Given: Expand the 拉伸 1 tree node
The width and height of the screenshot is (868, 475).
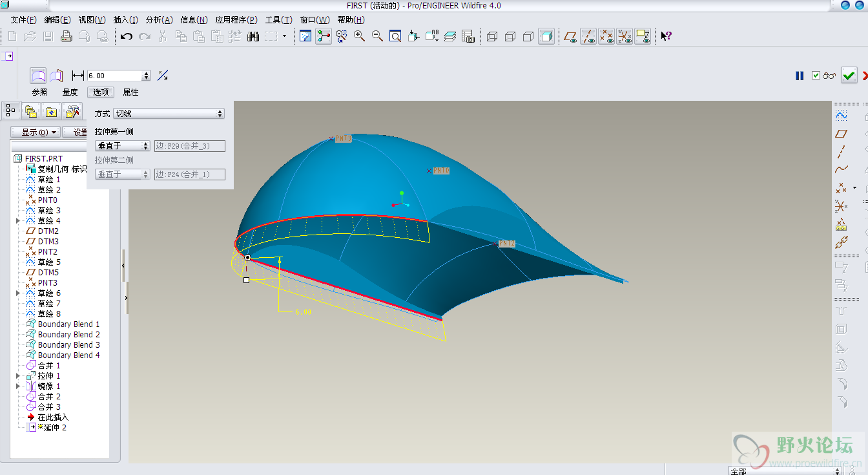Looking at the screenshot, I should [x=17, y=376].
